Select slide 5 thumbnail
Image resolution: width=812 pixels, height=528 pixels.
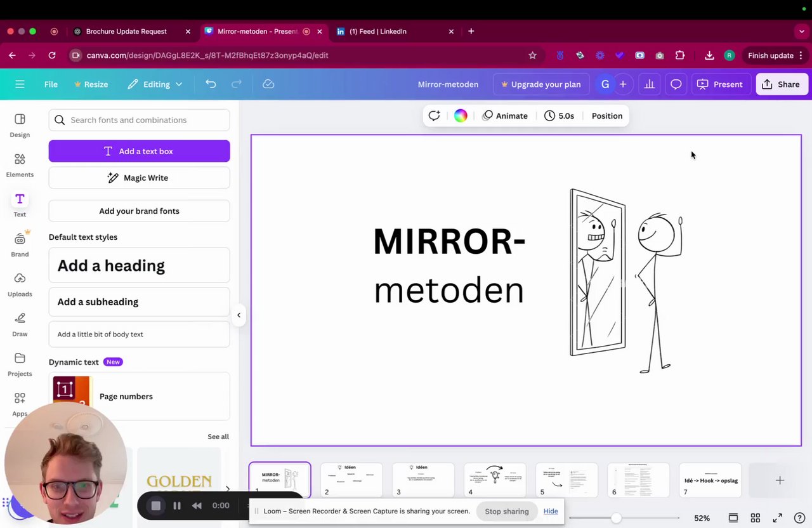pyautogui.click(x=566, y=480)
